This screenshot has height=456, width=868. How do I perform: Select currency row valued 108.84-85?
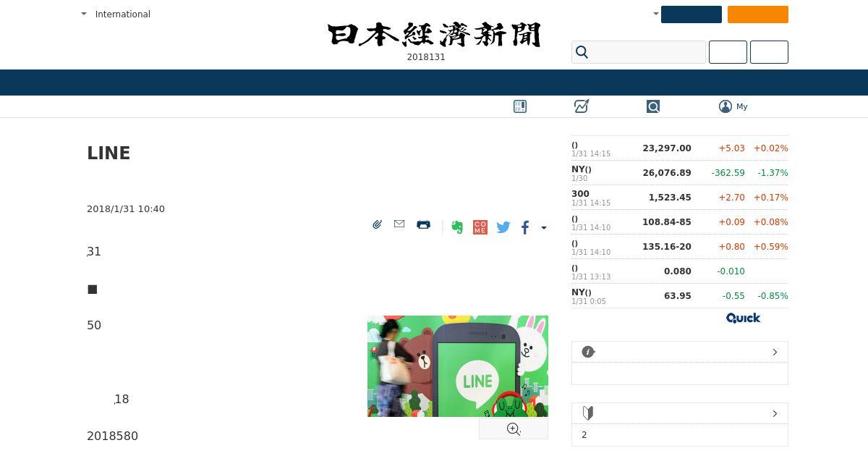[x=680, y=222]
